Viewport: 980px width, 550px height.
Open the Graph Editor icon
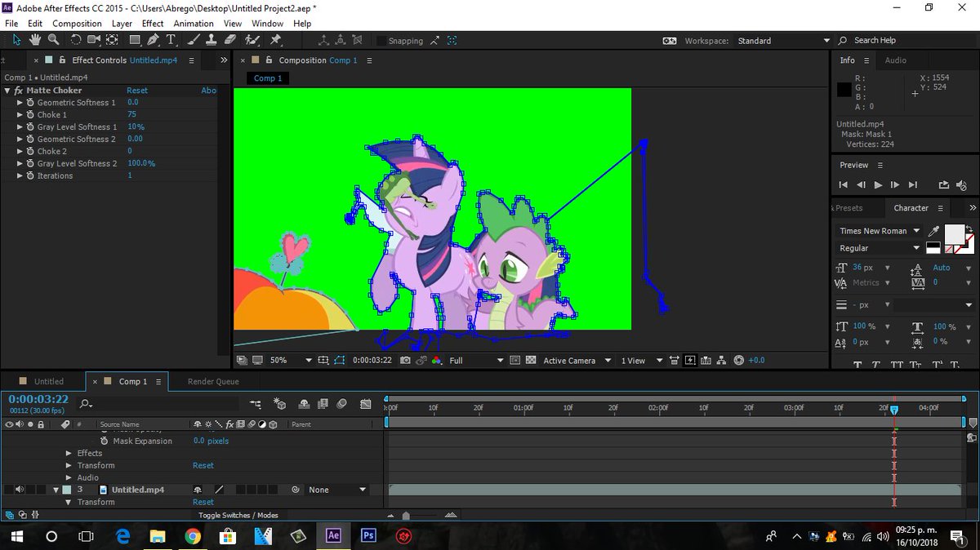coord(366,403)
